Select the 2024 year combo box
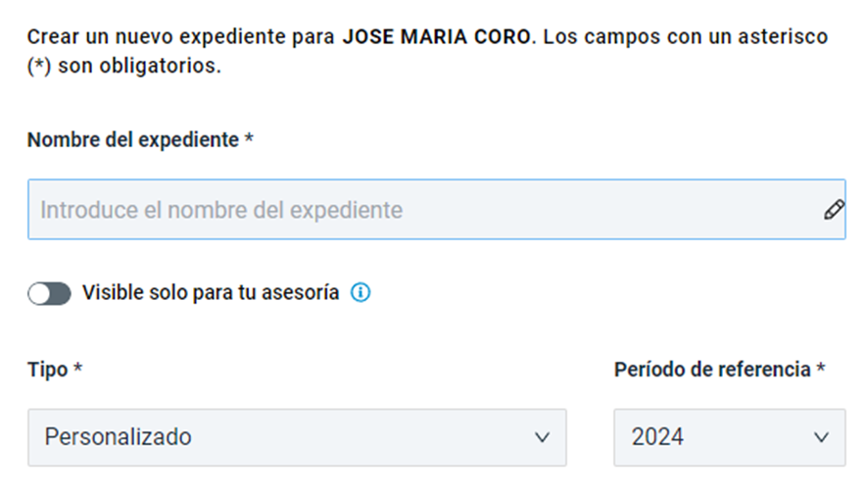 [x=730, y=437]
